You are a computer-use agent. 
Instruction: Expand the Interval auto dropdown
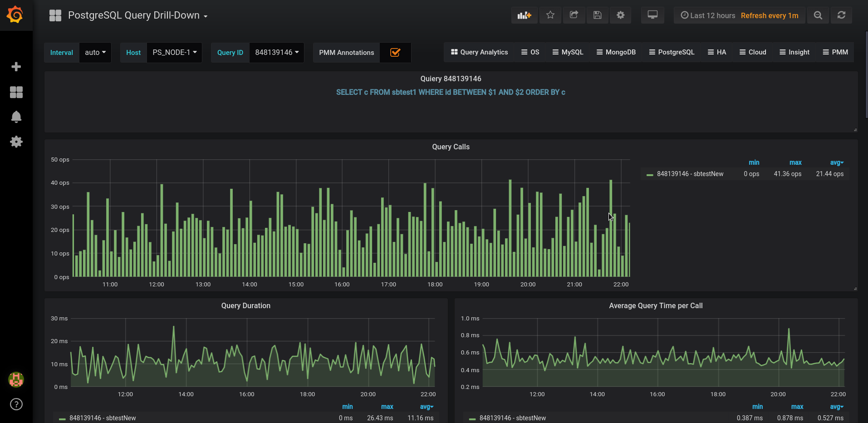click(x=95, y=53)
